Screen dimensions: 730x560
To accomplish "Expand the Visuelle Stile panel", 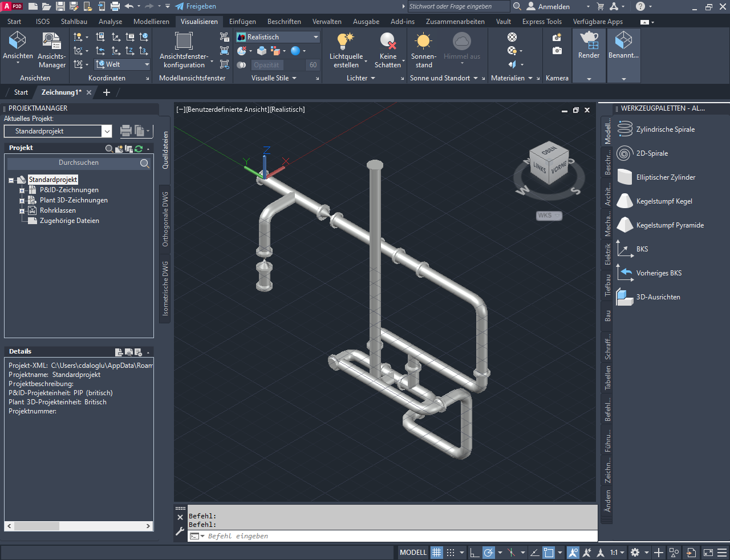I will click(x=274, y=78).
